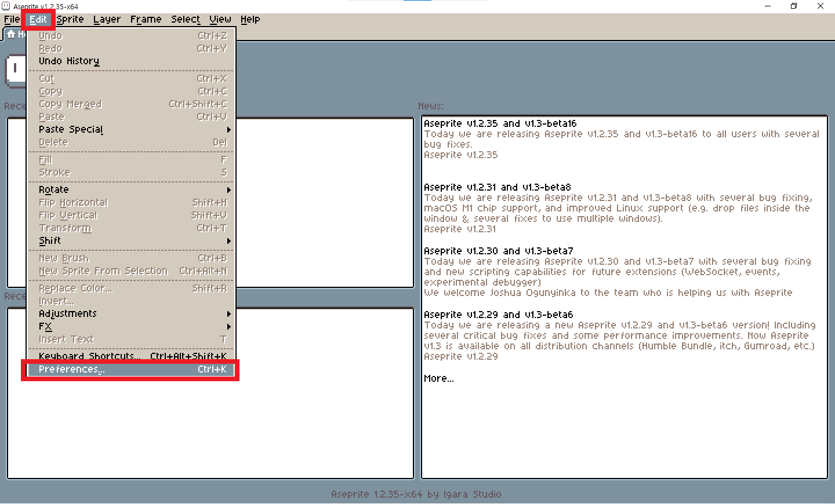The height and width of the screenshot is (504, 835).
Task: Open the Aseprite v1.2.29 and v1.3-beta6 news headline
Action: point(499,315)
